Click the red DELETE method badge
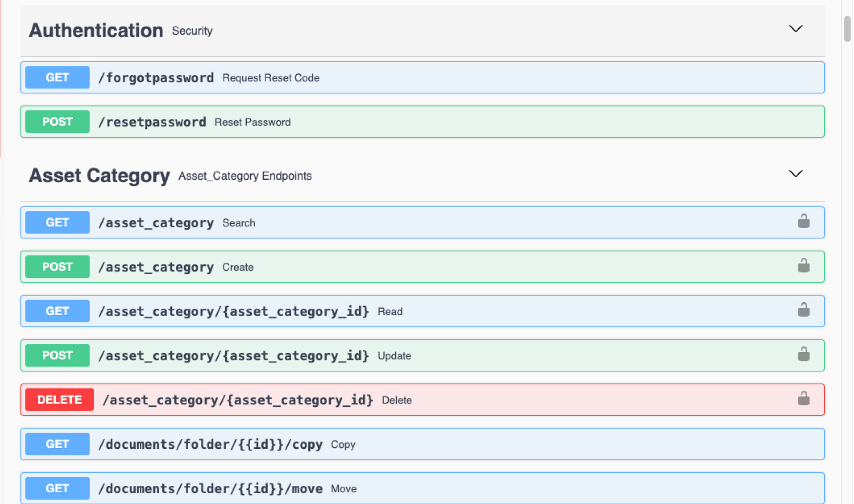 point(59,399)
